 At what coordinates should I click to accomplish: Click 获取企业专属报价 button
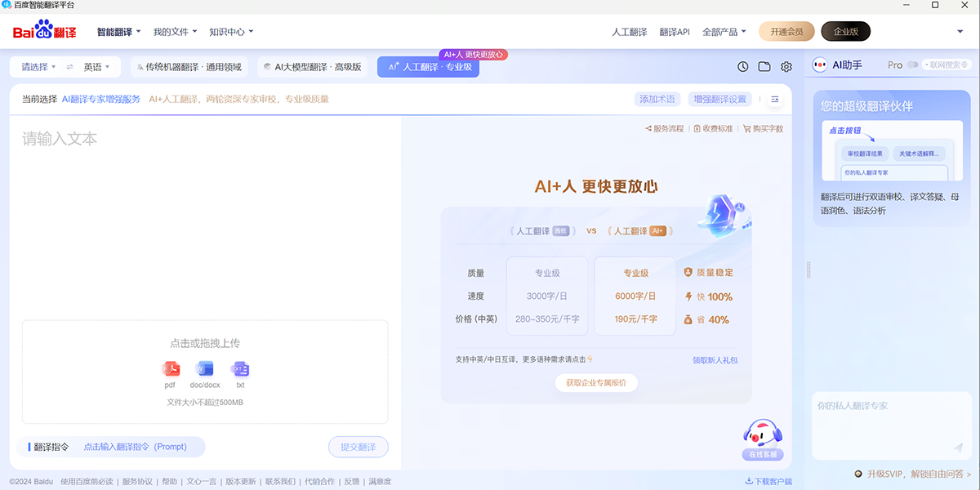point(595,382)
